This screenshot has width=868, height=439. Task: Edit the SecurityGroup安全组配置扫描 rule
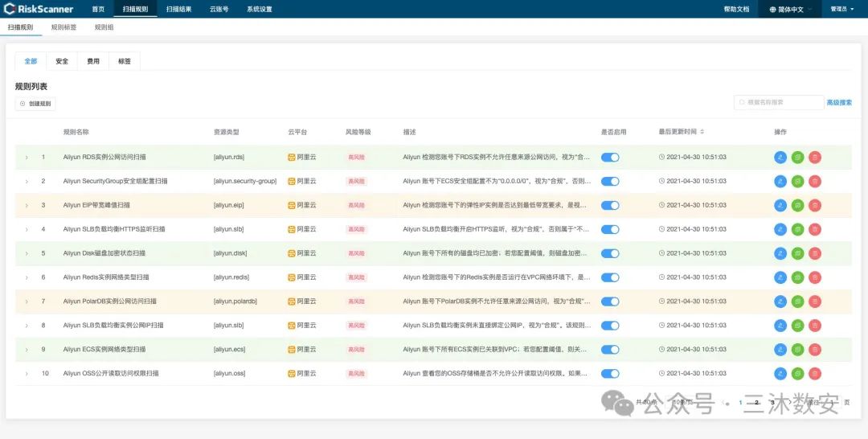click(780, 181)
